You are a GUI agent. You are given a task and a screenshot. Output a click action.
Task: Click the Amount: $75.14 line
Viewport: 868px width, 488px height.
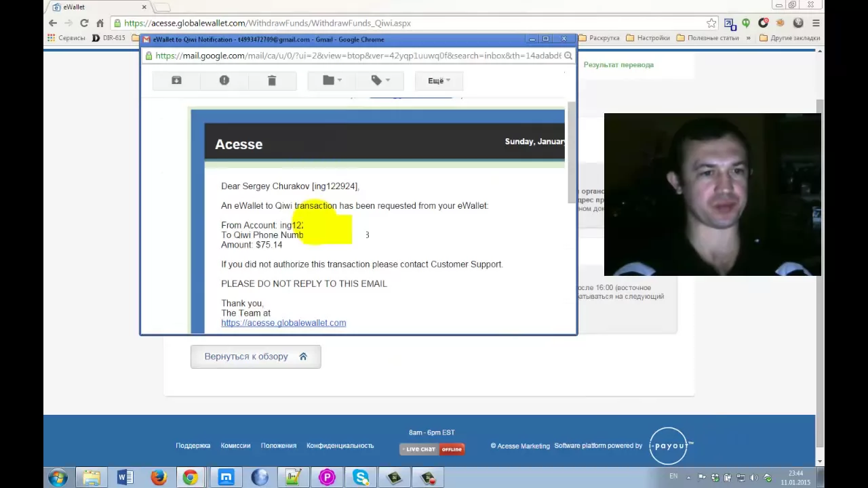252,245
